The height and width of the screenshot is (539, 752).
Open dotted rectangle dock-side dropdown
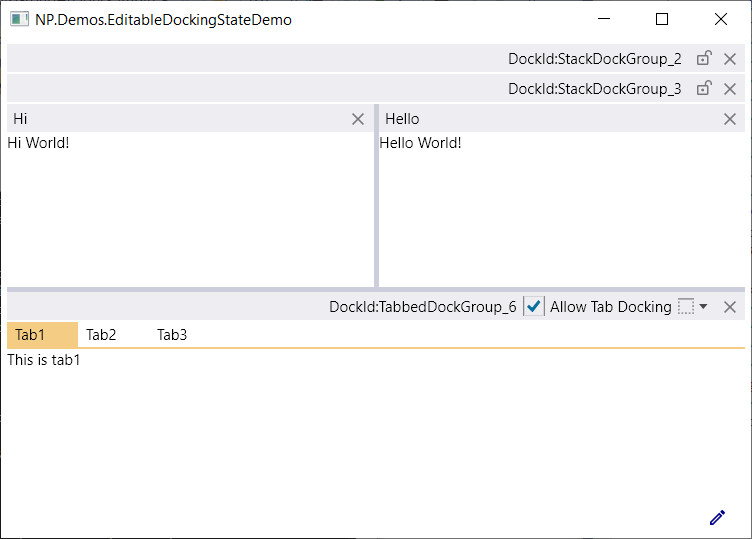pyautogui.click(x=686, y=306)
